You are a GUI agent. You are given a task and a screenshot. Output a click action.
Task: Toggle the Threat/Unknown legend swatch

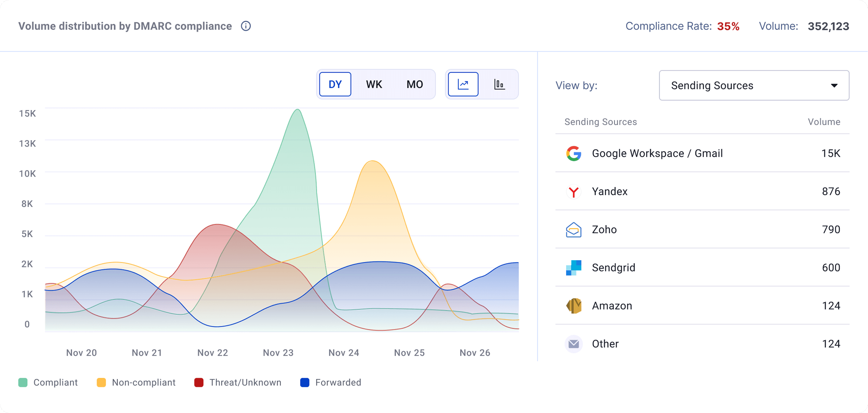pyautogui.click(x=199, y=382)
